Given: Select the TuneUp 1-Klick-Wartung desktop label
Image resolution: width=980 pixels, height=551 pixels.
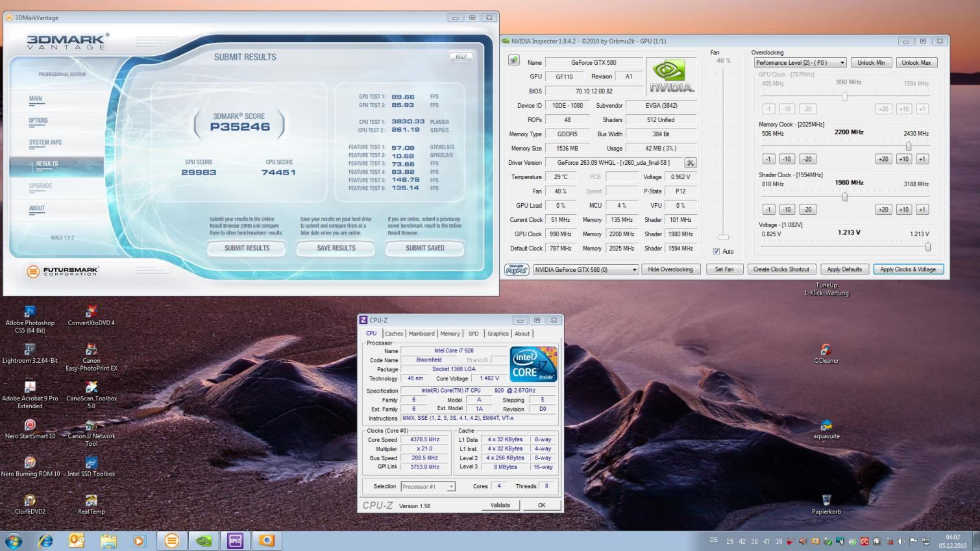Looking at the screenshot, I should click(826, 289).
